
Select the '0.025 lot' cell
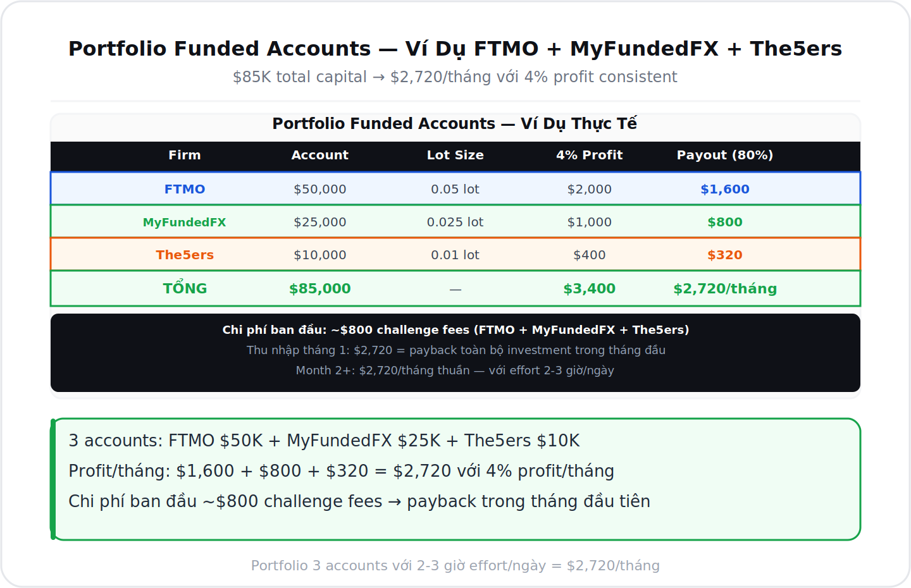click(x=455, y=222)
